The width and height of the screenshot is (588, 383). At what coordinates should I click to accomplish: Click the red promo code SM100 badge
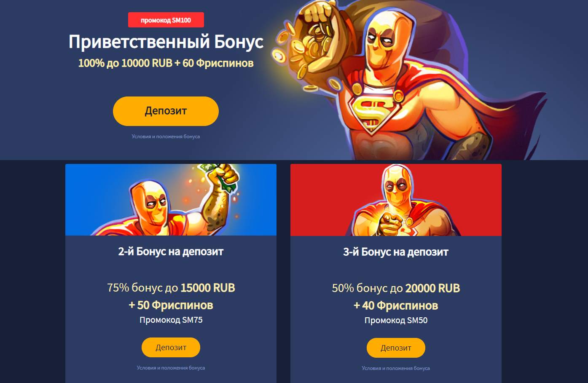point(166,20)
